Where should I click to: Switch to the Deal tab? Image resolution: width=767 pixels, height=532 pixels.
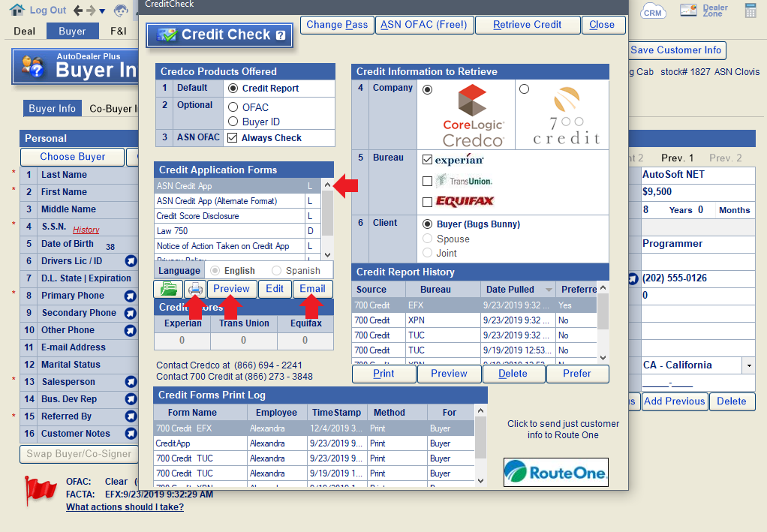pyautogui.click(x=25, y=32)
